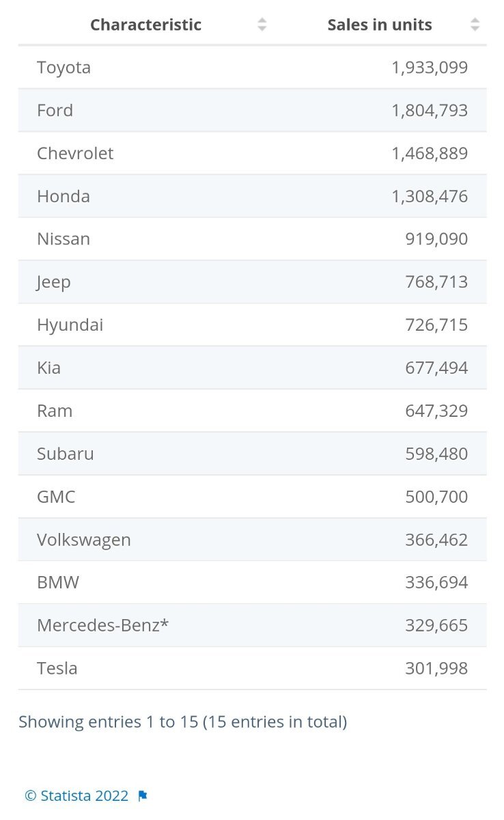Open the © Statista 2022 link

click(76, 796)
